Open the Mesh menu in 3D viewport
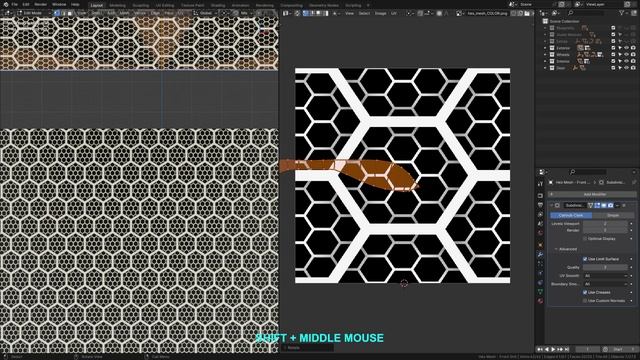Screen dimensions: 640x360 [124, 13]
